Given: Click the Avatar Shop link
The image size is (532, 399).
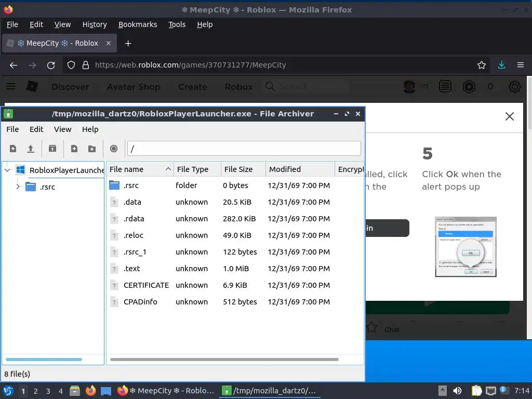Looking at the screenshot, I should (134, 87).
